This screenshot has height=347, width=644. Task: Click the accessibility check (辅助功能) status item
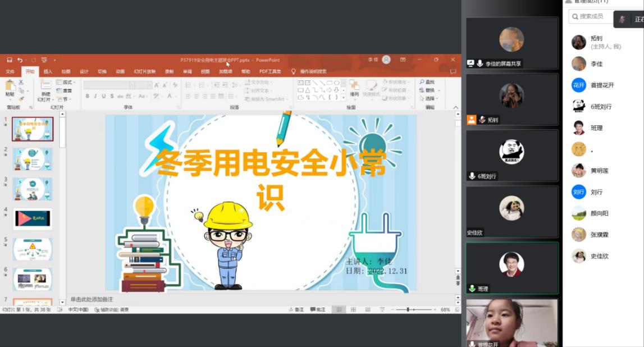click(112, 309)
